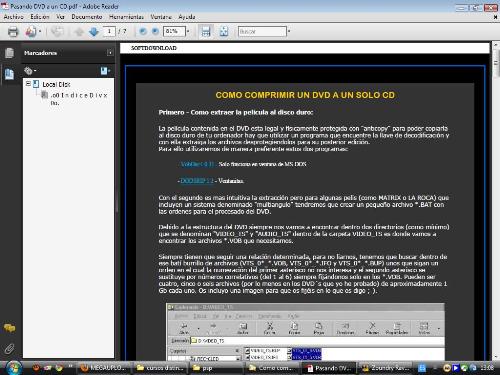Click the second quick launch icon
The width and height of the screenshot is (500, 375).
tap(48, 368)
